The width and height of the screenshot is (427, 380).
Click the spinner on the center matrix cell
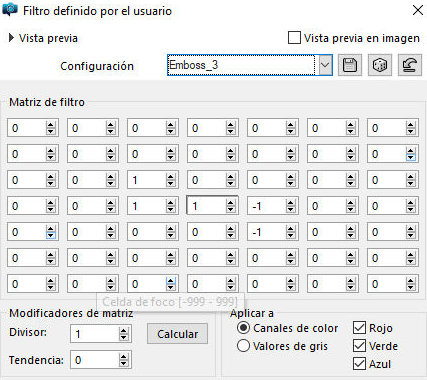coord(230,206)
